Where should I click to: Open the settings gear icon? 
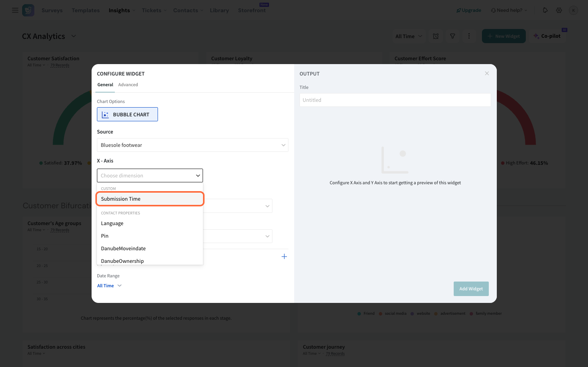pyautogui.click(x=559, y=10)
